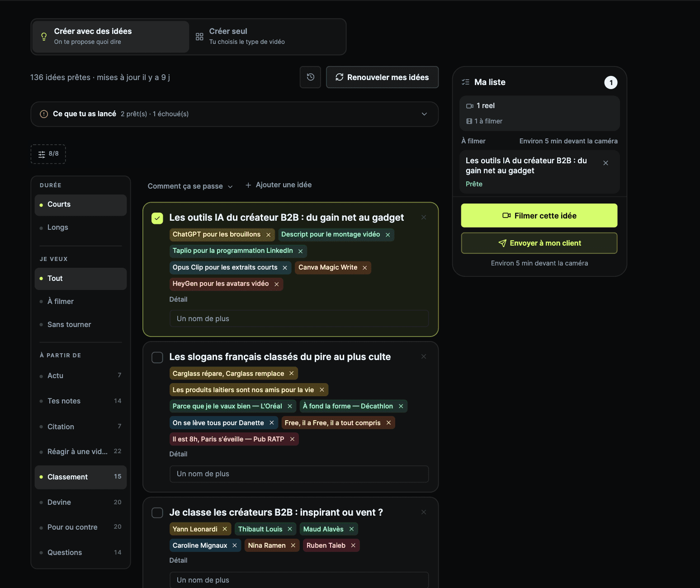Filter ideas by Devine source
700x588 pixels.
(x=80, y=502)
